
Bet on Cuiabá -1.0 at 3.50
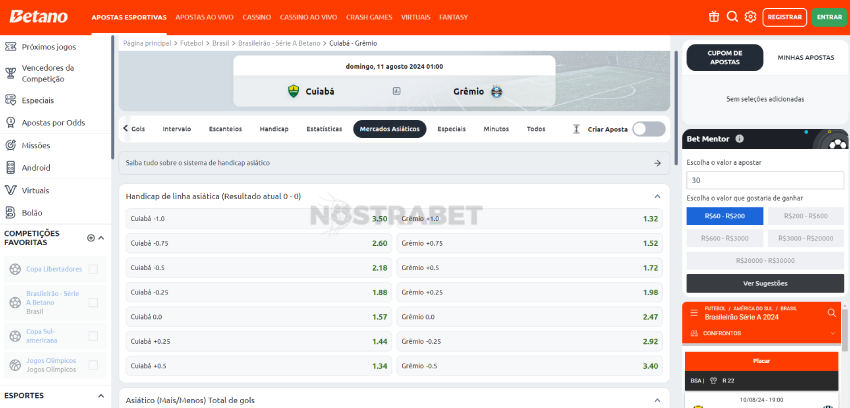[259, 219]
